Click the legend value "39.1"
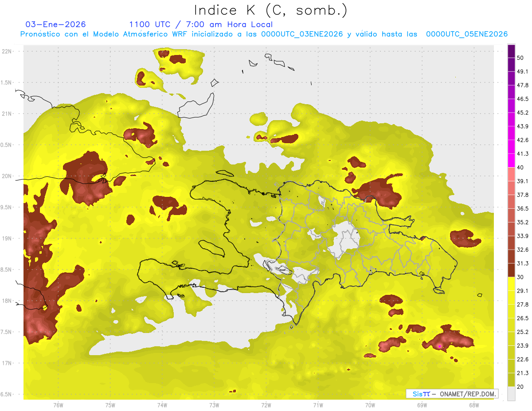The width and height of the screenshot is (532, 411). (x=522, y=181)
